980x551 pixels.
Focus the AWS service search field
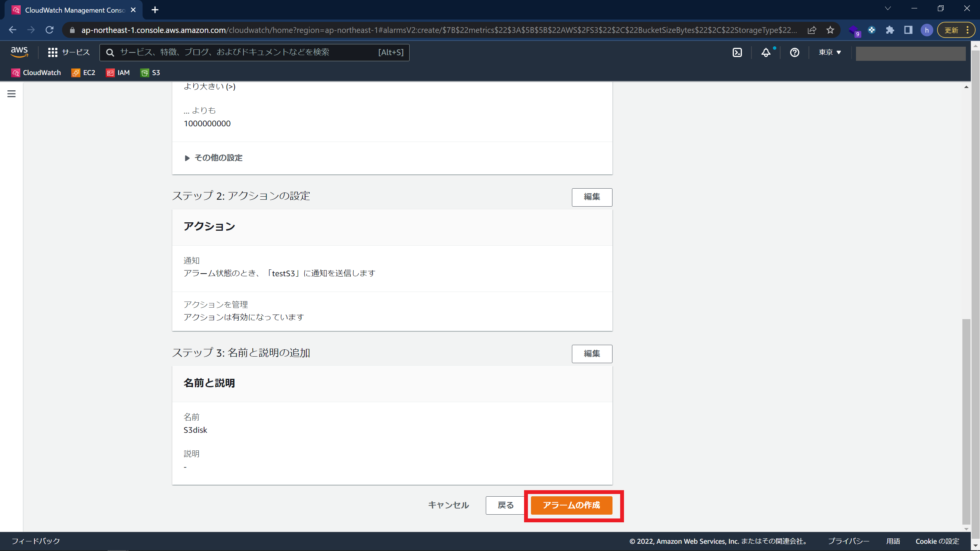click(255, 52)
